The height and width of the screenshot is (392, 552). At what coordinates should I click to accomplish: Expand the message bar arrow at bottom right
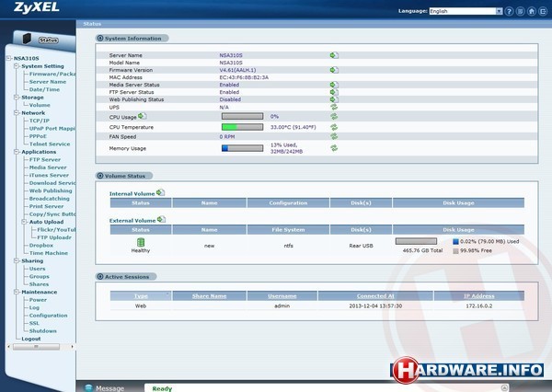click(x=504, y=387)
